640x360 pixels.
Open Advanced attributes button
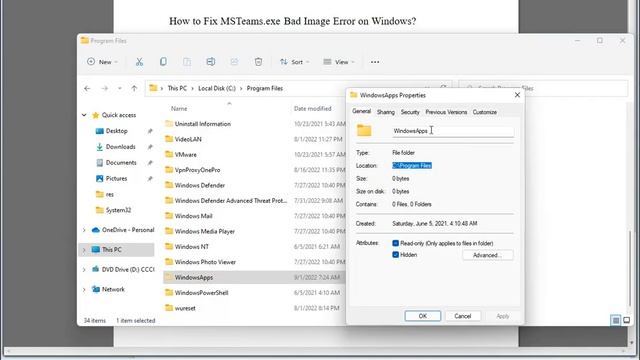click(x=488, y=255)
